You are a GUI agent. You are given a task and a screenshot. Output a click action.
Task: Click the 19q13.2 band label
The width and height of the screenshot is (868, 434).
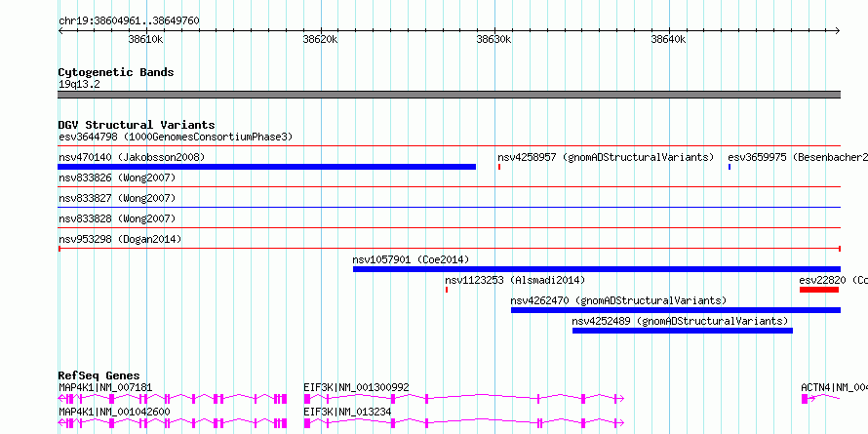click(79, 85)
